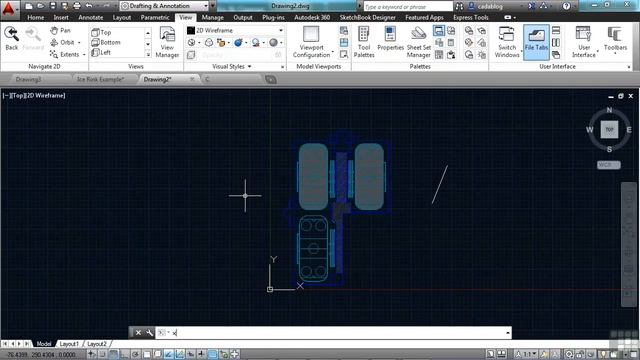Click the new file tab icon
The image size is (640, 360).
pyautogui.click(x=270, y=80)
